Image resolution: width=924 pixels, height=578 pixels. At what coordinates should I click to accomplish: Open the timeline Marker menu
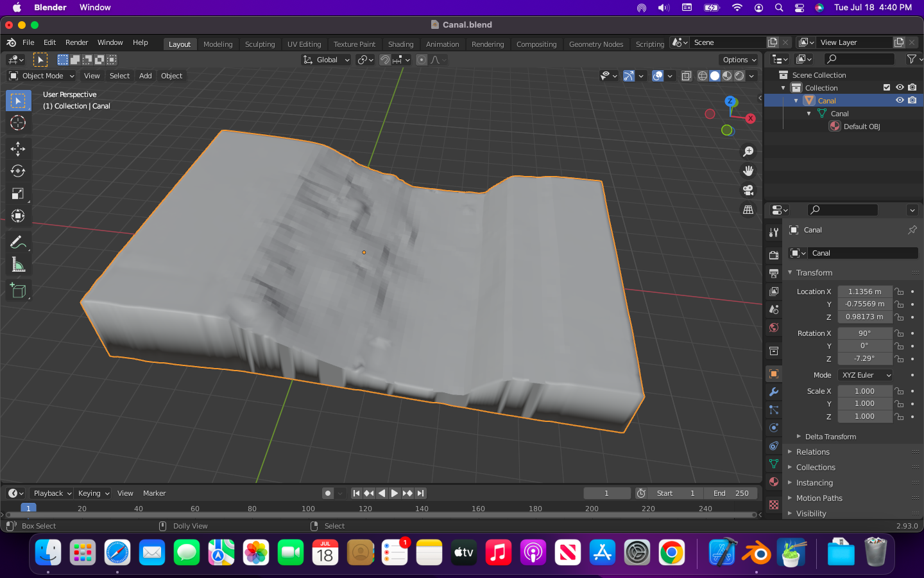click(x=154, y=493)
